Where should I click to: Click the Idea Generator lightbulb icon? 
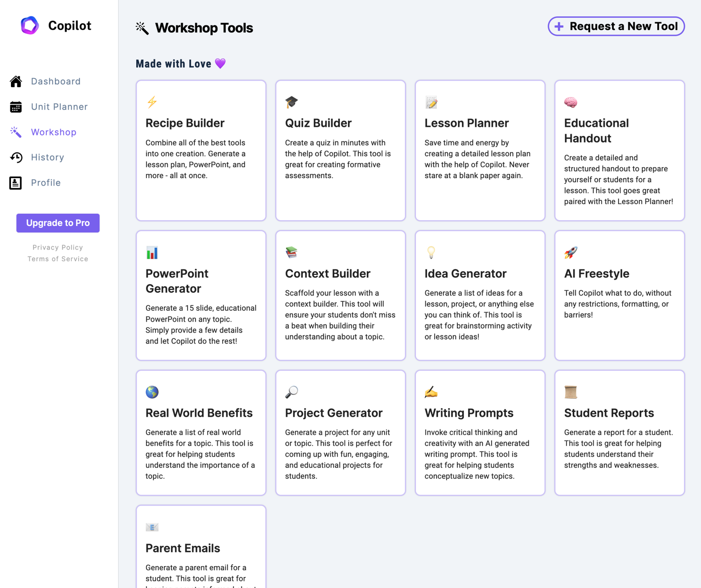coord(431,253)
